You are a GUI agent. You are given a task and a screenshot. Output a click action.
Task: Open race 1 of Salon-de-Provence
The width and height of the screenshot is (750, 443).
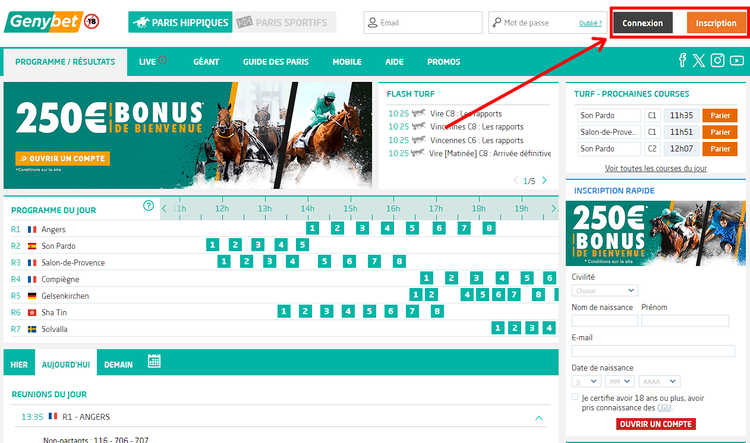[223, 262]
